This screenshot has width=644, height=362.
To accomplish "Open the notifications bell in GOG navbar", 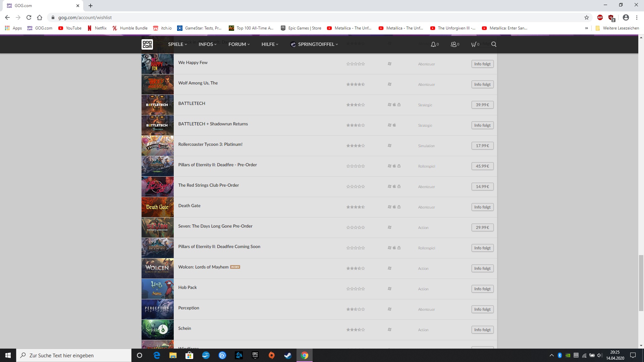I will point(435,44).
